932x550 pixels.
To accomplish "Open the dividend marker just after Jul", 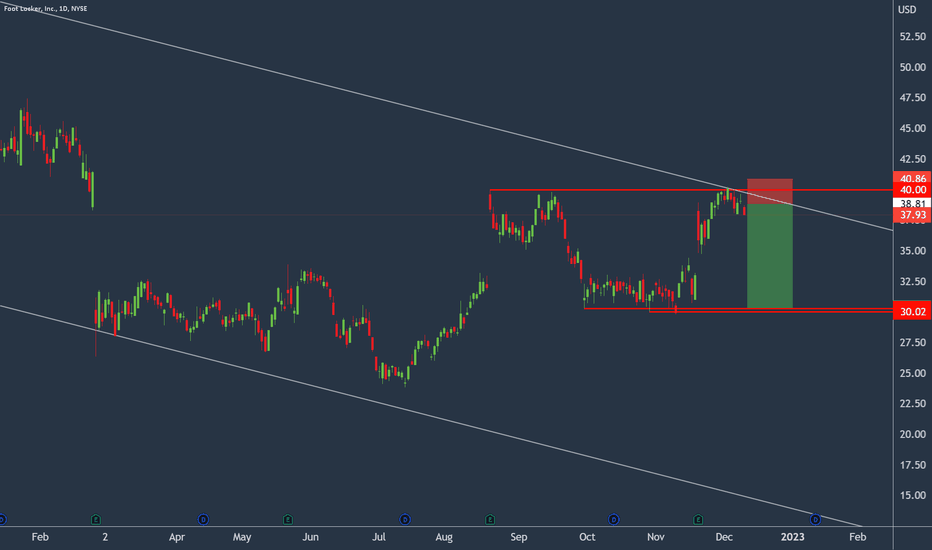I will (x=405, y=520).
